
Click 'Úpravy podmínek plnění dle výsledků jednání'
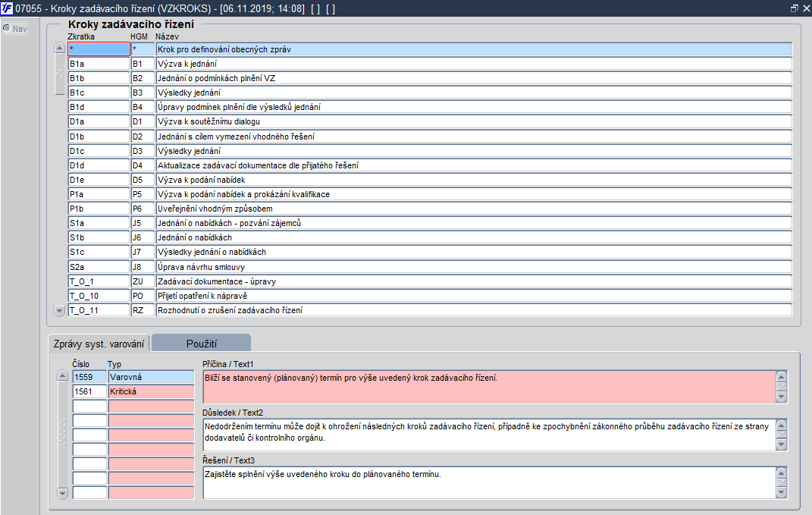(x=474, y=107)
